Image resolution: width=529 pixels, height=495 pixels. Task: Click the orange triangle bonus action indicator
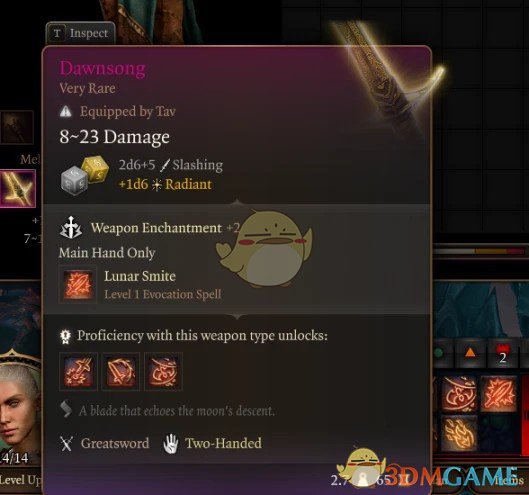(470, 353)
